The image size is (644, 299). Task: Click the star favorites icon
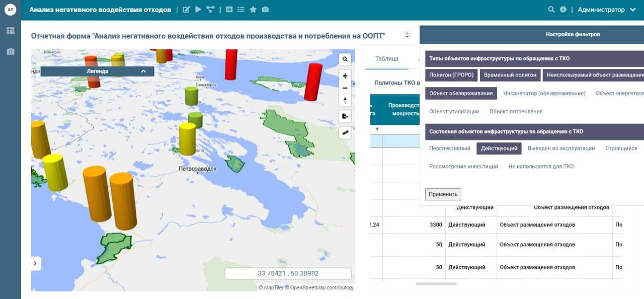tap(253, 10)
